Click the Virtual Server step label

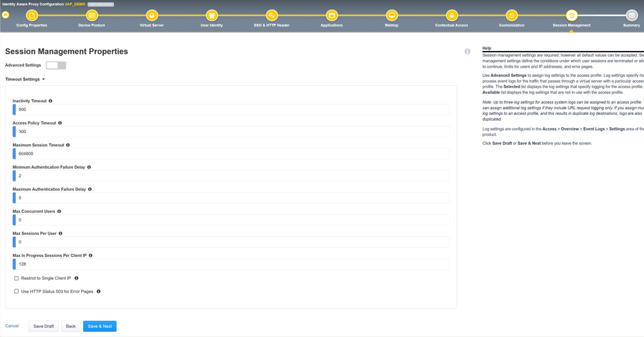click(151, 25)
